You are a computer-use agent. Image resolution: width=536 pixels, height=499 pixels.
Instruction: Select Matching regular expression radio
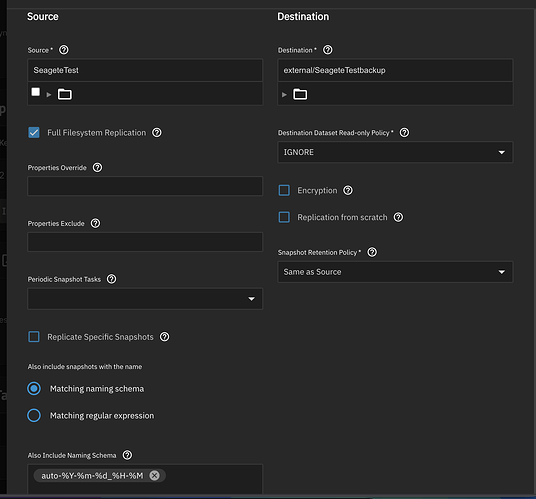[34, 416]
